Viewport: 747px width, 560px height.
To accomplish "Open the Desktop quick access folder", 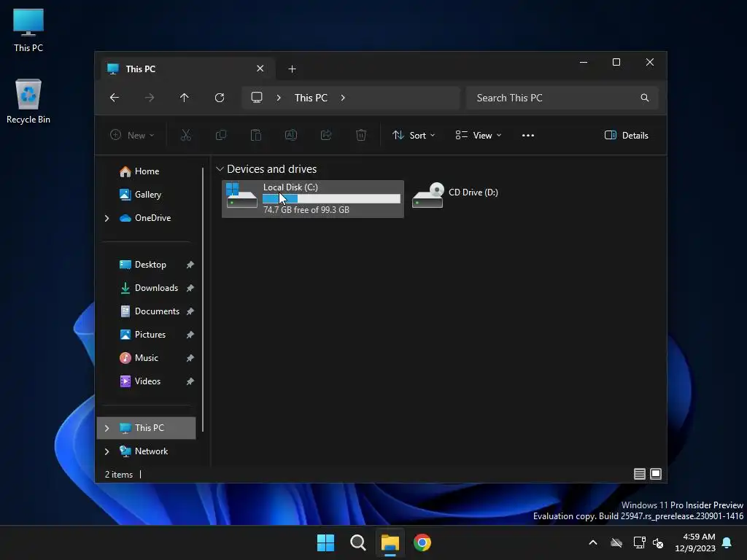I will coord(150,264).
